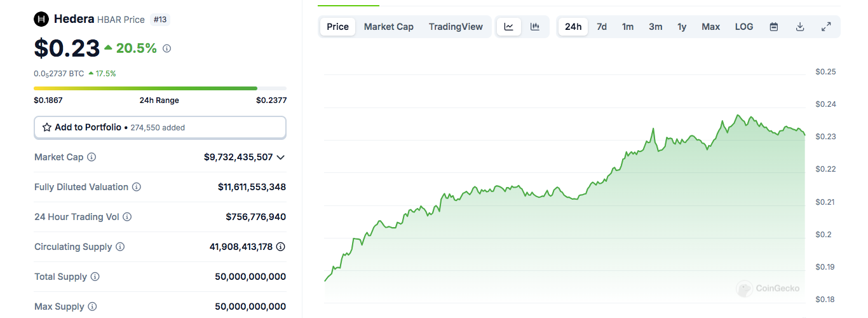This screenshot has width=868, height=318.
Task: Click the 274,550 added text
Action: click(x=158, y=128)
